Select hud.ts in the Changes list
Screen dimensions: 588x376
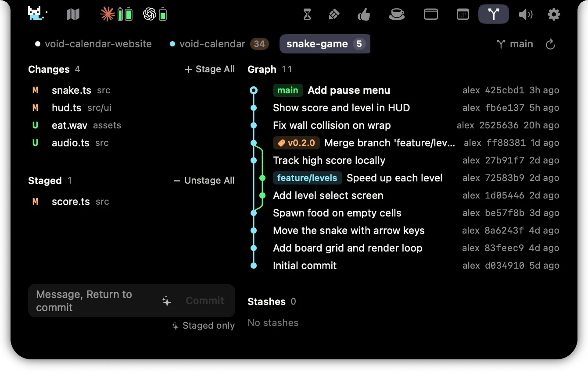pyautogui.click(x=132, y=108)
